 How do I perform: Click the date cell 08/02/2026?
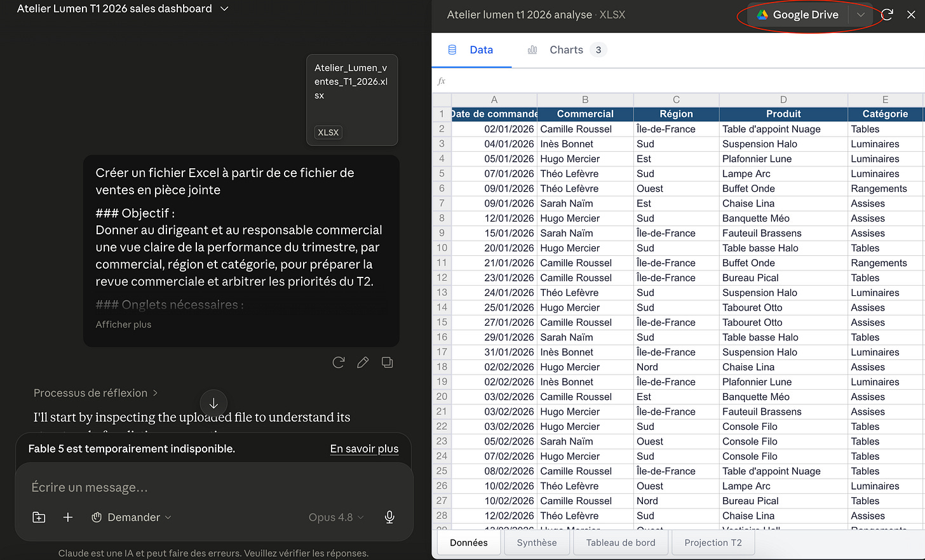[494, 471]
